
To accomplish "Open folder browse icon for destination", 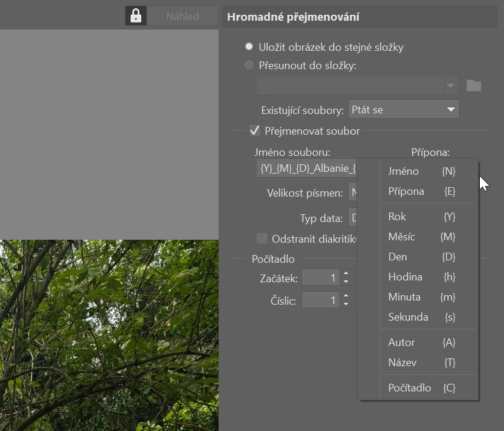I will pos(473,86).
